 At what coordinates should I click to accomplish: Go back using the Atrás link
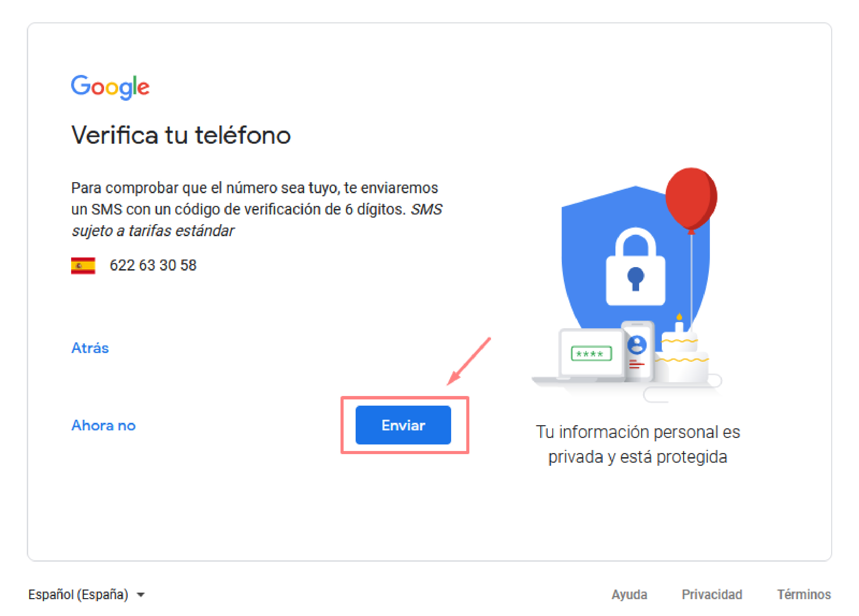(x=90, y=348)
